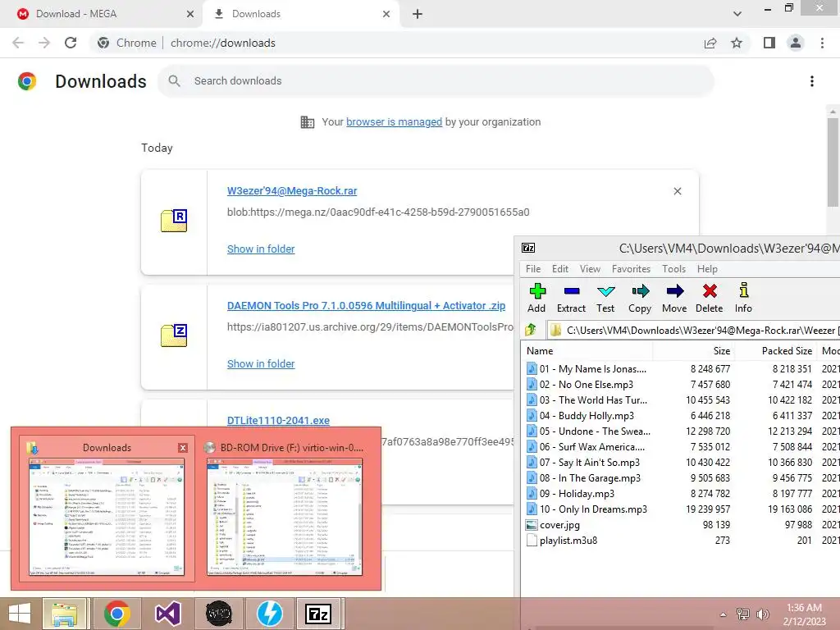Image resolution: width=840 pixels, height=630 pixels.
Task: Open the DTLite1110-2041.exe link
Action: pyautogui.click(x=278, y=421)
